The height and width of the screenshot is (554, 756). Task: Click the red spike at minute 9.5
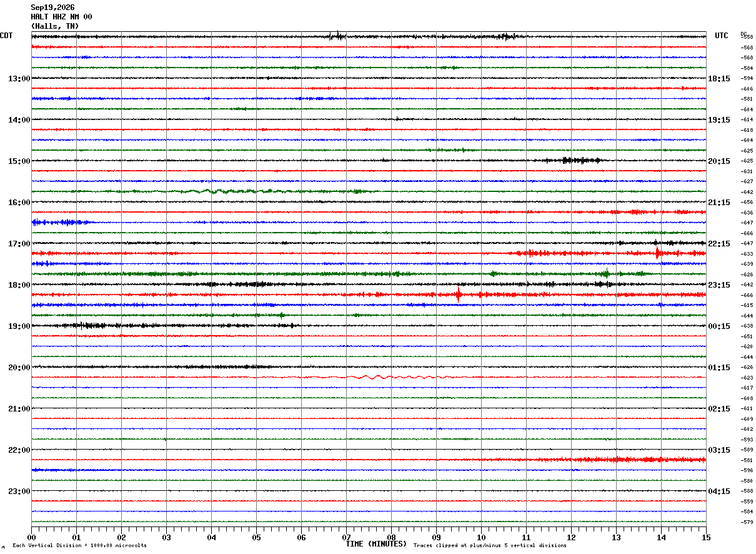tap(459, 294)
